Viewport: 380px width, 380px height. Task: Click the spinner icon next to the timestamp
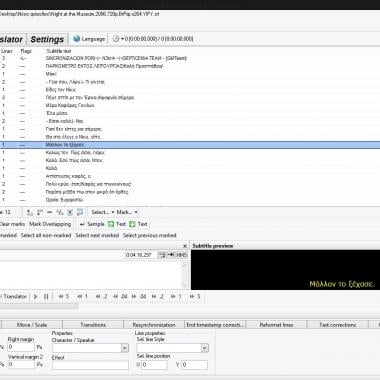coord(161,255)
